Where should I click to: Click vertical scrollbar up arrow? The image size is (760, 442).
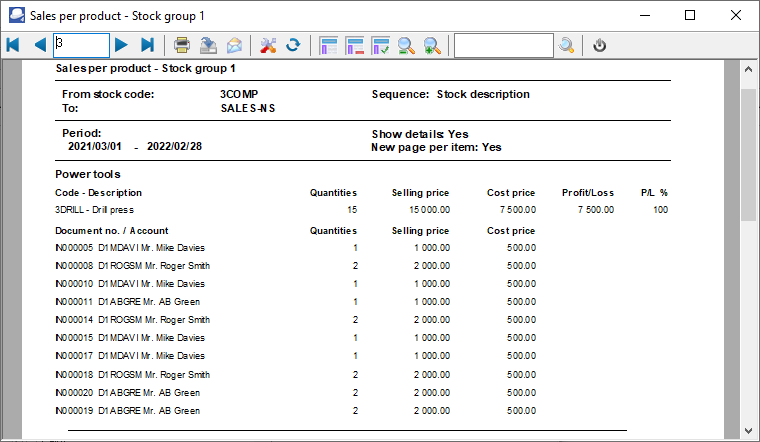click(x=749, y=71)
